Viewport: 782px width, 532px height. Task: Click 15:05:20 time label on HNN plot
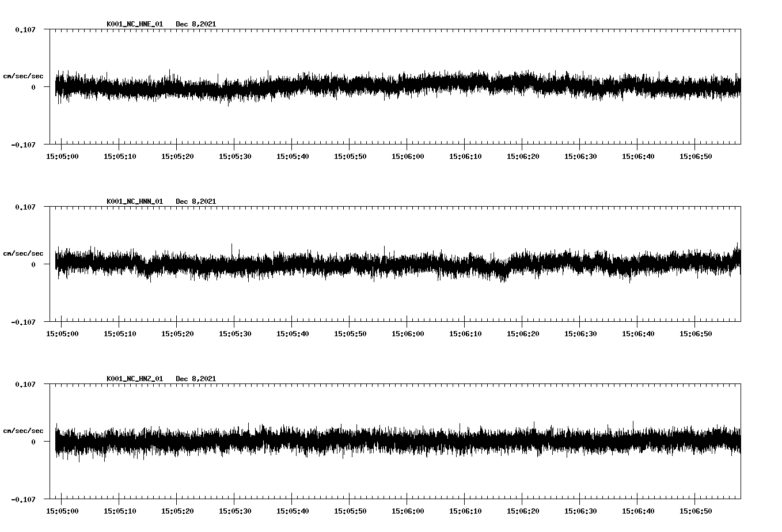pos(177,334)
